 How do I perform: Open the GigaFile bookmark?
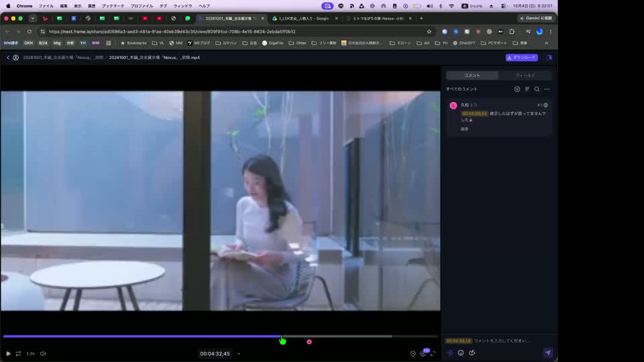(x=273, y=43)
